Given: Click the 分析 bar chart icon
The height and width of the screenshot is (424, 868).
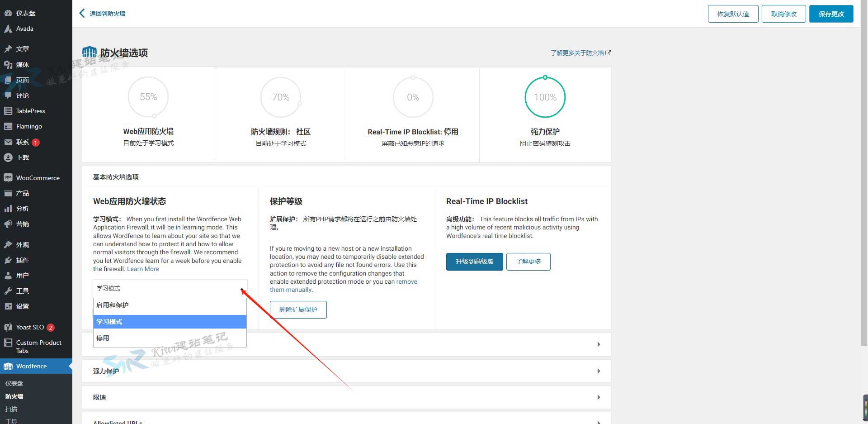Looking at the screenshot, I should pyautogui.click(x=8, y=209).
